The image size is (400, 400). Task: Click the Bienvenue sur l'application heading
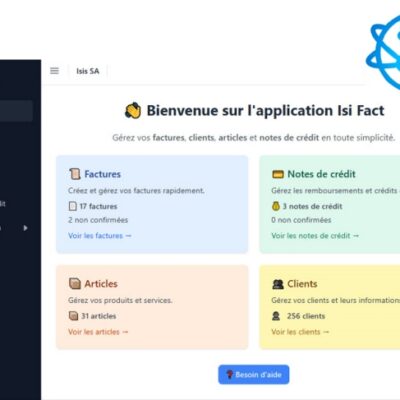pyautogui.click(x=266, y=111)
